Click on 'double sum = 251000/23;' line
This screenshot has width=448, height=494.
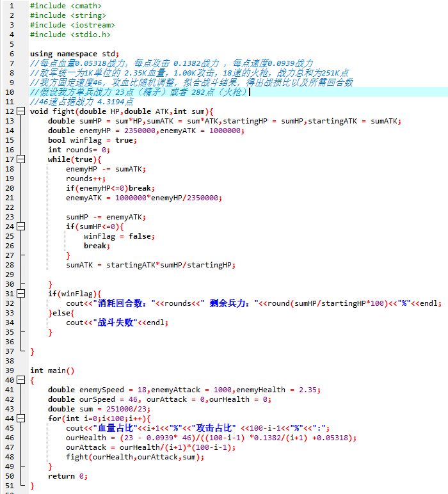pos(99,409)
